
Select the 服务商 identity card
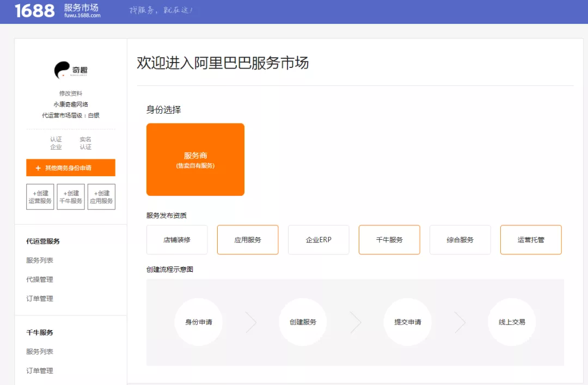[195, 159]
